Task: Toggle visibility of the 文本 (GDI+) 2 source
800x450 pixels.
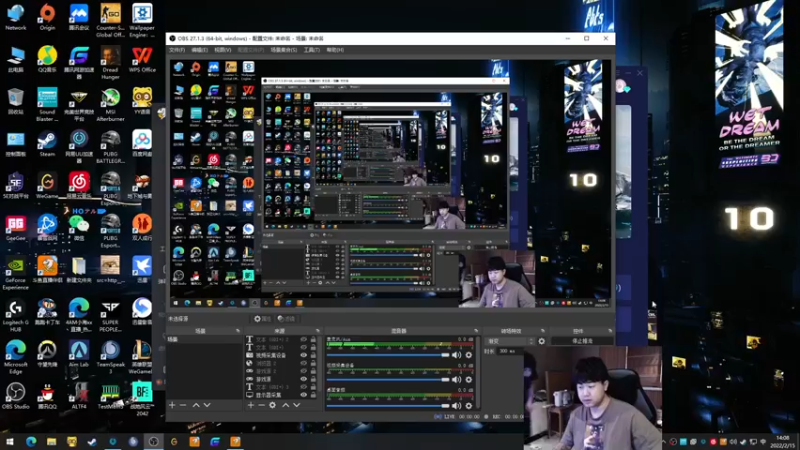Action: (304, 340)
